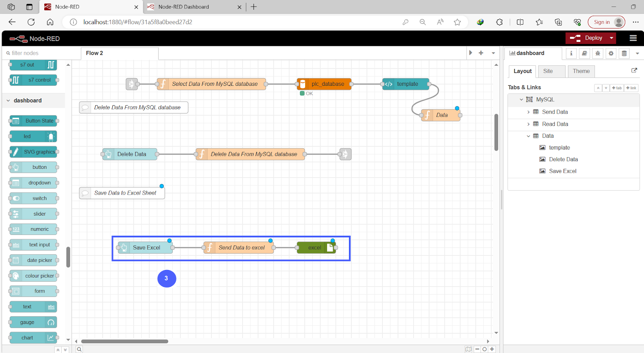Select the s7 control palette node
The image size is (644, 353).
pos(33,80)
